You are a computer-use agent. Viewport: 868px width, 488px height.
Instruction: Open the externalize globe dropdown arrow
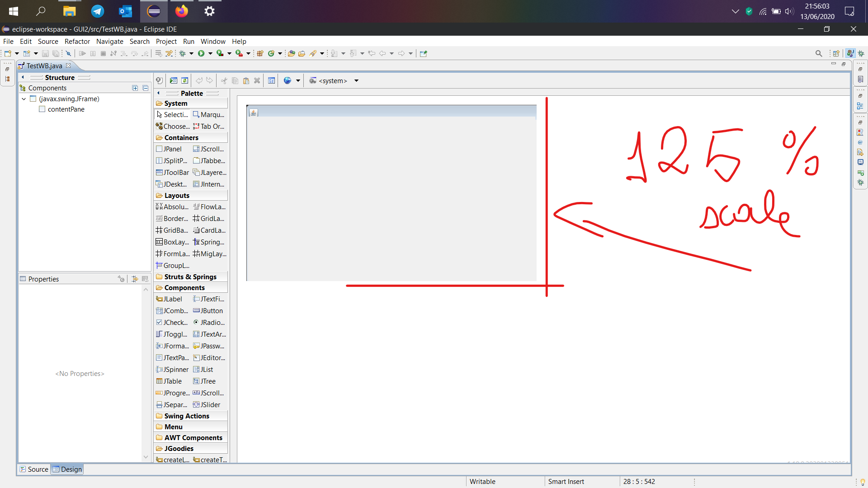pyautogui.click(x=298, y=80)
